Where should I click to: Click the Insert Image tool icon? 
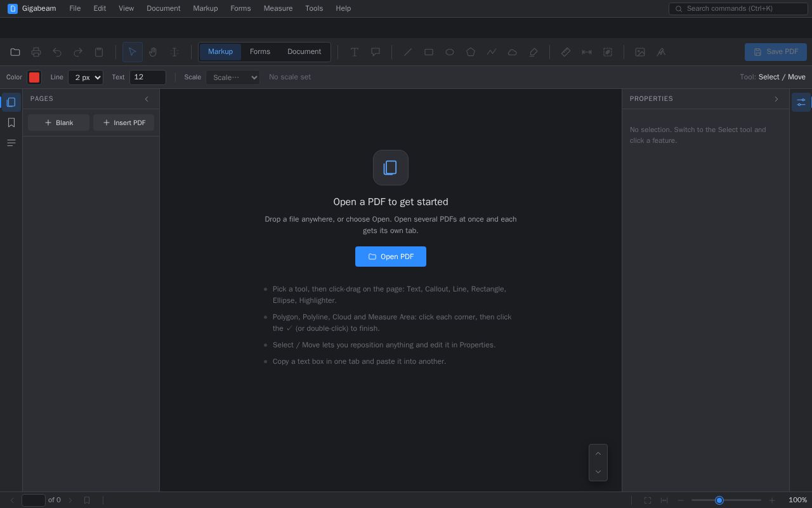coord(640,52)
